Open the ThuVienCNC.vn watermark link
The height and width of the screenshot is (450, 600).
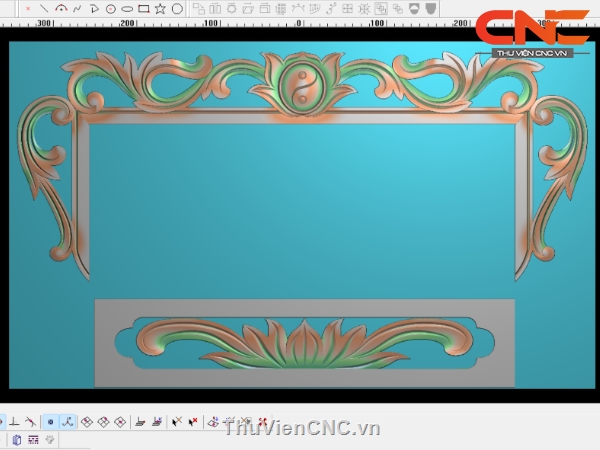[x=303, y=428]
